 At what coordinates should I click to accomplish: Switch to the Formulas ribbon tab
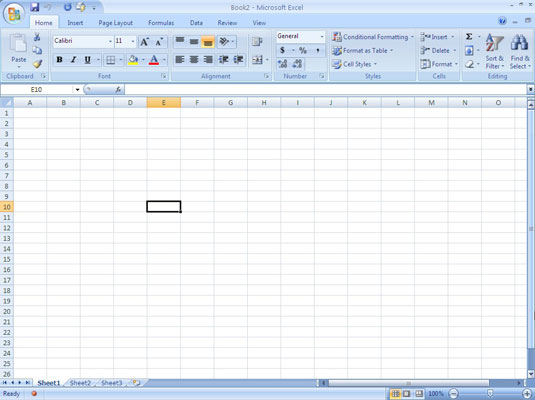point(161,23)
